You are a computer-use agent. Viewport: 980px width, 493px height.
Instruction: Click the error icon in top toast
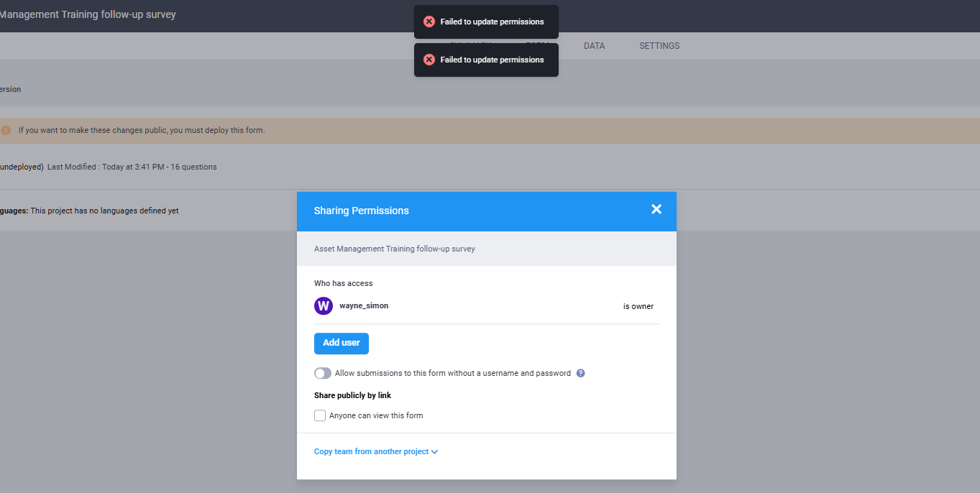tap(429, 22)
